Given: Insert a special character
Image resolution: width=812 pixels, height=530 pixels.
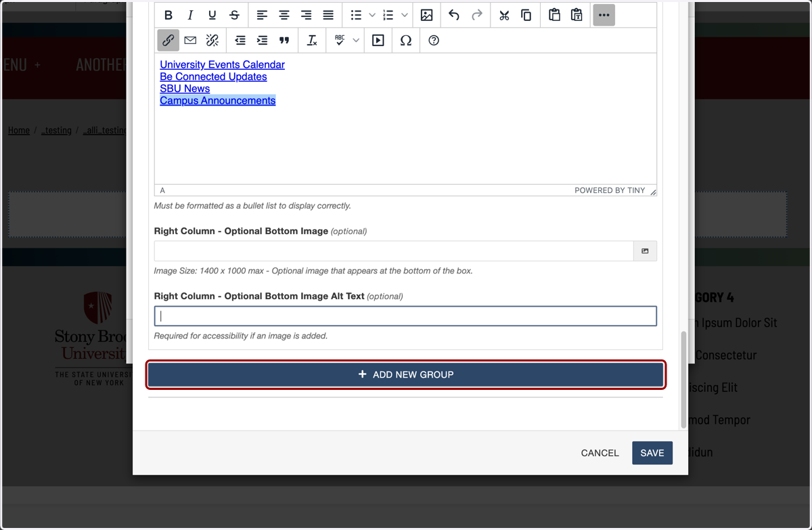Looking at the screenshot, I should point(406,41).
